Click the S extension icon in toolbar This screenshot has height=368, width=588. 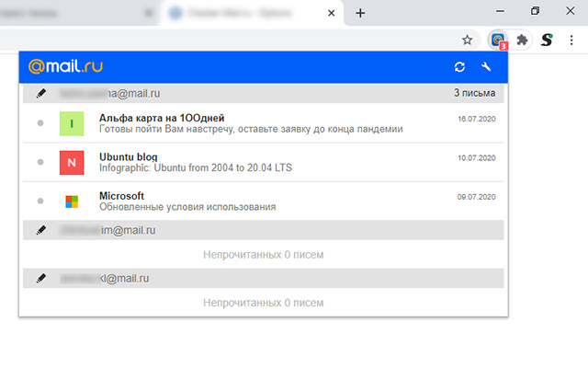pos(547,40)
